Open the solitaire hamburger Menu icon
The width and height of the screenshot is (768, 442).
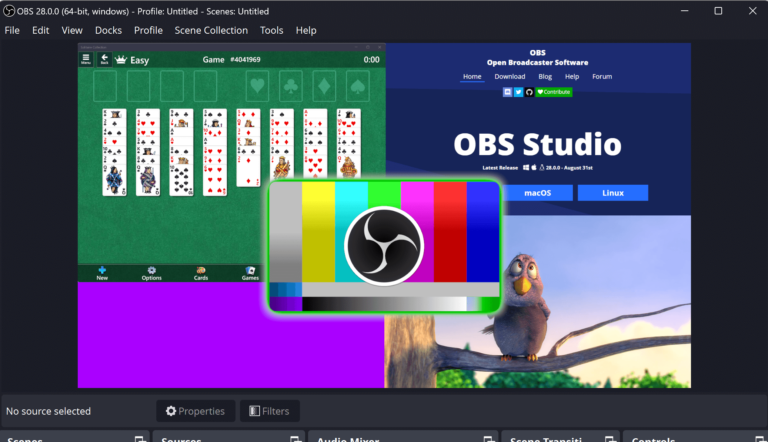click(86, 59)
